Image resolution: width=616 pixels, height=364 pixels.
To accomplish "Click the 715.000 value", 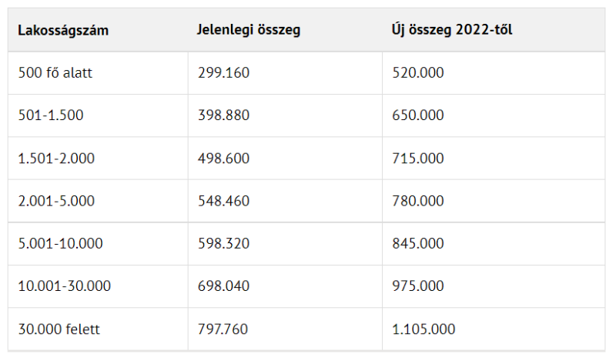I will click(x=418, y=158).
